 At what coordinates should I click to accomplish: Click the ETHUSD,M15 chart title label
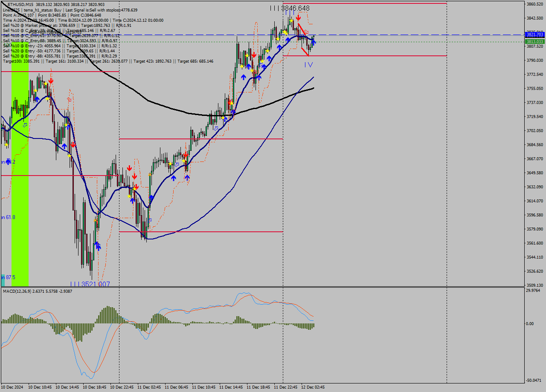23,5
